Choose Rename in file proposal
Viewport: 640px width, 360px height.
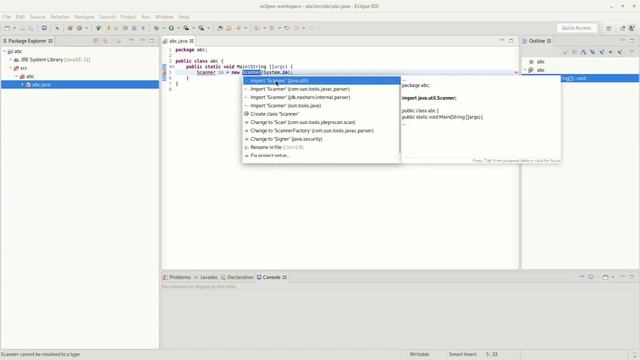pyautogui.click(x=321, y=147)
